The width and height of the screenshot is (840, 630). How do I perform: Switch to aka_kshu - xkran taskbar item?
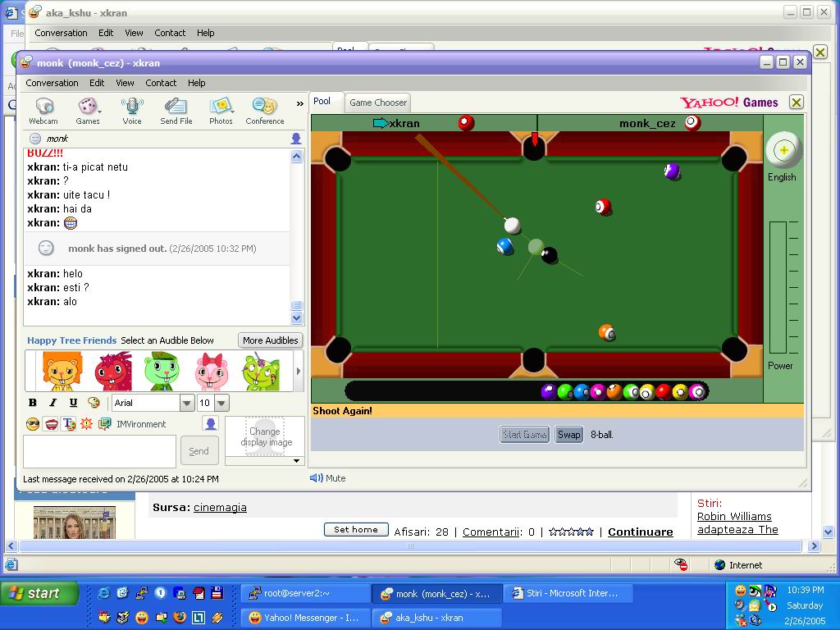pos(436,618)
